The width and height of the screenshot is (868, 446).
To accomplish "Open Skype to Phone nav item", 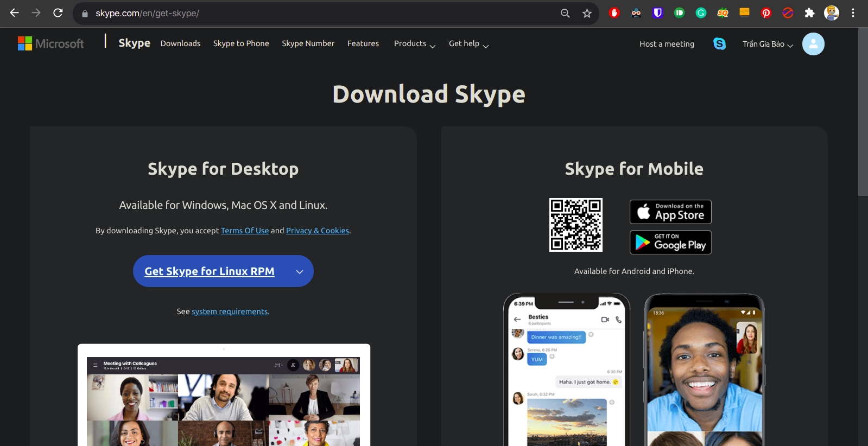I will tap(241, 43).
